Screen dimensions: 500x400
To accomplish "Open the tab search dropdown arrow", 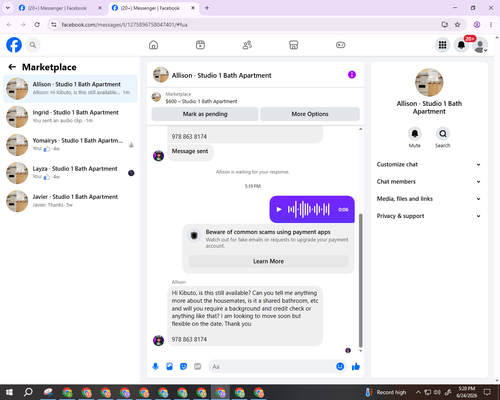I will tap(8, 8).
